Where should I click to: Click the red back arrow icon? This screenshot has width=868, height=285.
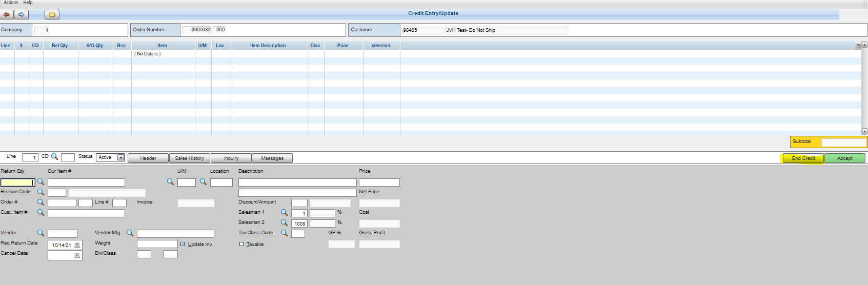(7, 14)
